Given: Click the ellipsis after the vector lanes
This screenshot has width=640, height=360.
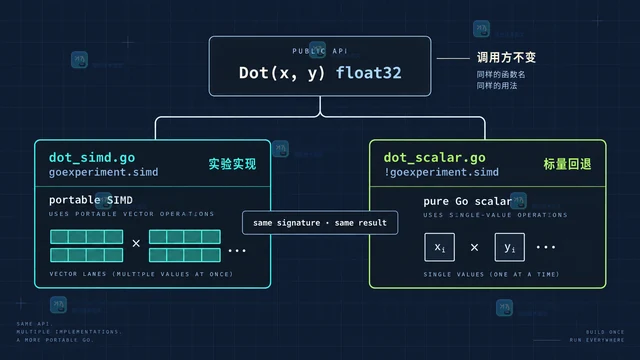Looking at the screenshot, I should [237, 251].
